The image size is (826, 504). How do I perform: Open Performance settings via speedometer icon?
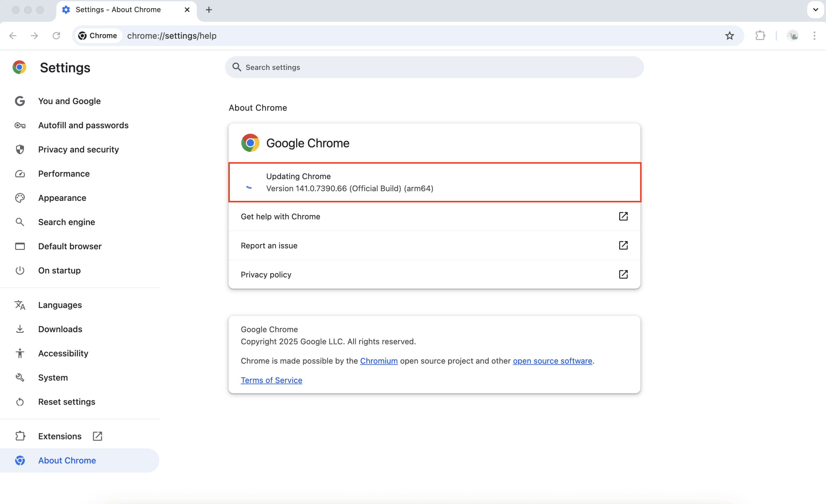pos(20,173)
